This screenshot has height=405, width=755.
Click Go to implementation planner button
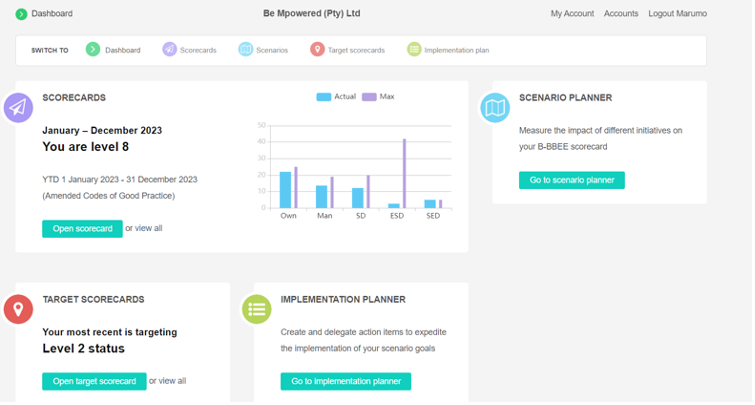click(346, 381)
